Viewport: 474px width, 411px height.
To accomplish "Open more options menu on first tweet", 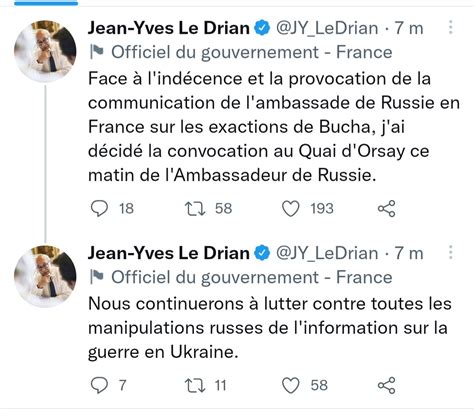I will pos(451,27).
